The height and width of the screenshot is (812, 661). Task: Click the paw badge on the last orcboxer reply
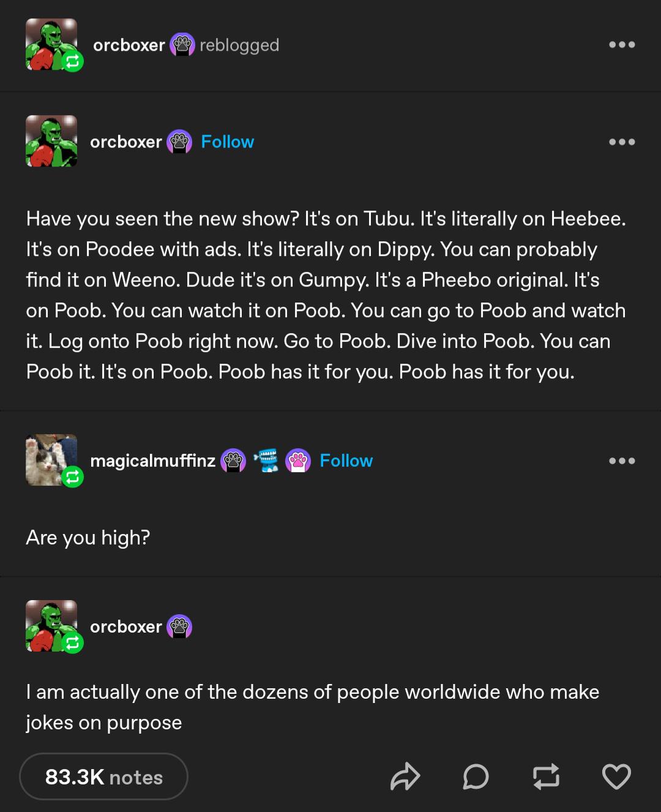coord(179,626)
